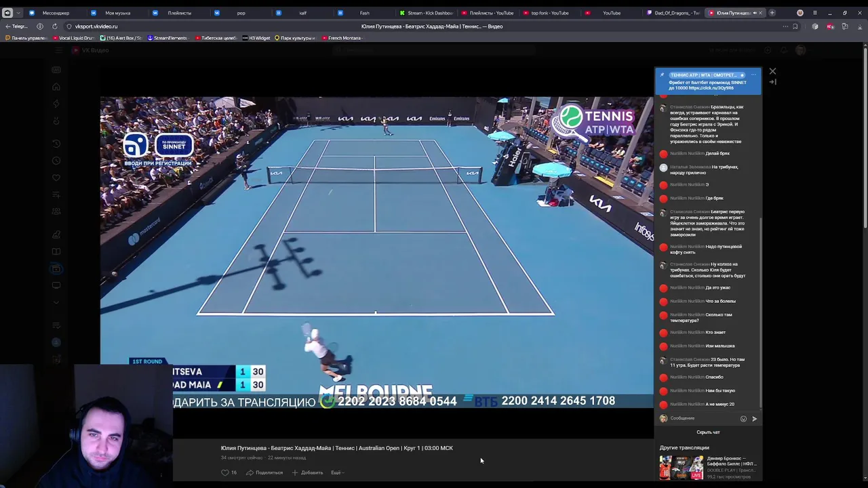This screenshot has height=488, width=868.
Task: Open the browser profile avatar icon
Action: (800, 13)
